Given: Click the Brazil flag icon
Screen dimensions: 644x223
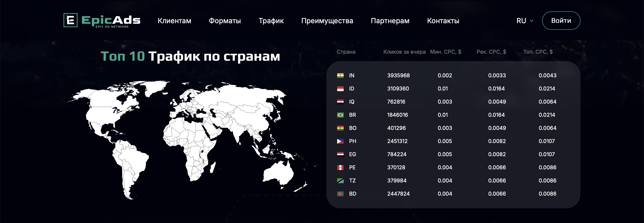Looking at the screenshot, I should pos(340,115).
